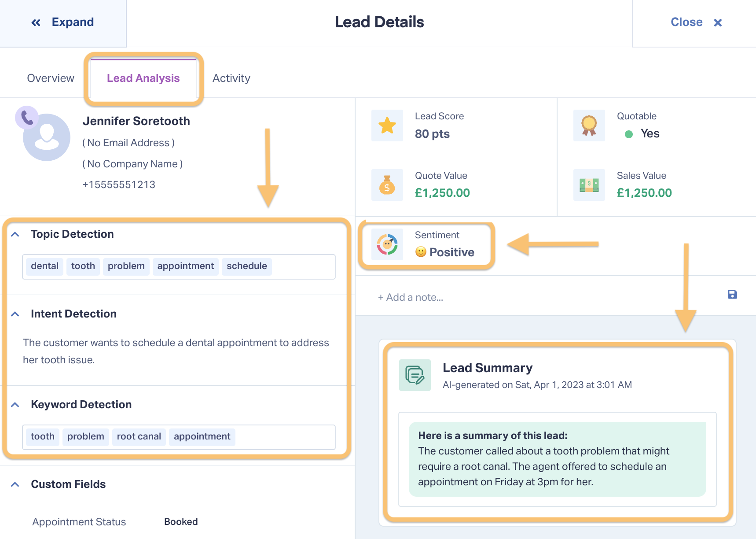Click the Quote Value money bag icon
The image size is (756, 539).
387,185
